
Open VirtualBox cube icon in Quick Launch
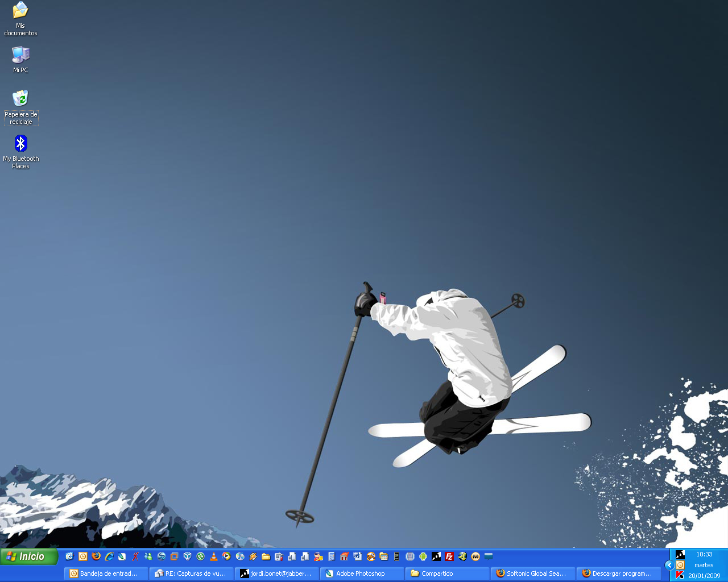188,556
